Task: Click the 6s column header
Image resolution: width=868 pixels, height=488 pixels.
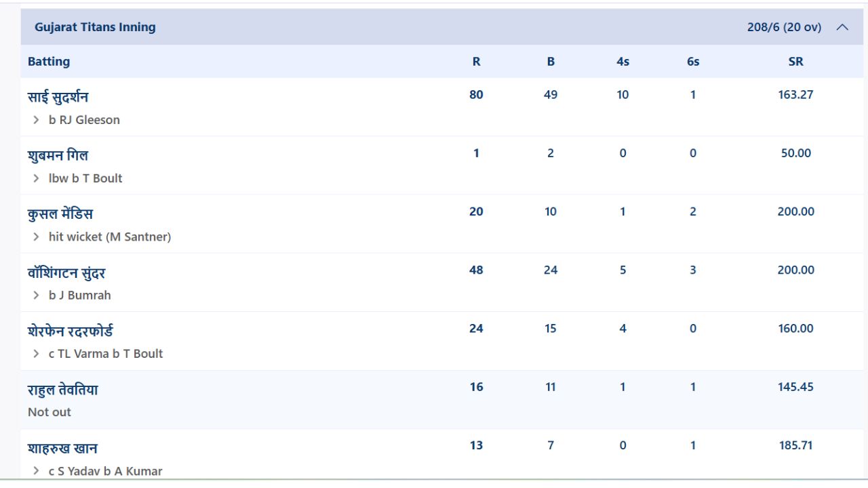Action: click(x=693, y=62)
